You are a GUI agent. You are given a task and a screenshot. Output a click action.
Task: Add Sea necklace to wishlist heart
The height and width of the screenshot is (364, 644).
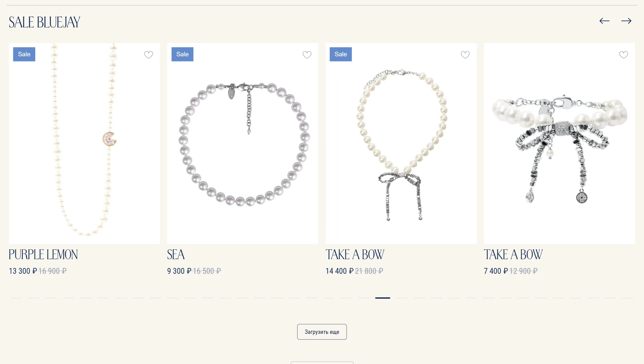(307, 55)
